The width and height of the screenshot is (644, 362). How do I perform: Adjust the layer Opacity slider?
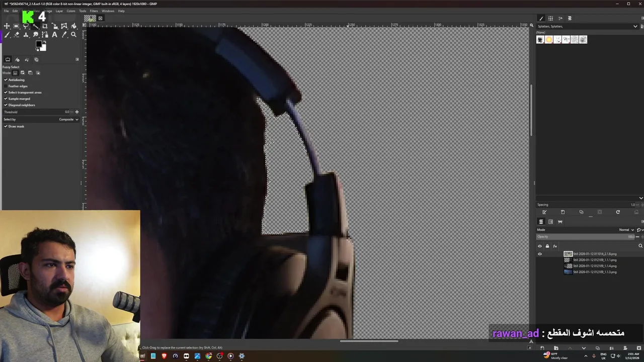pyautogui.click(x=586, y=237)
